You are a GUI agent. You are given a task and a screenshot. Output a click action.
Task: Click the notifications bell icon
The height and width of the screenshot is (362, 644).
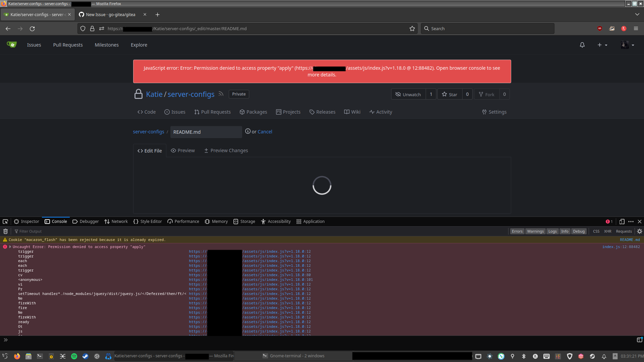pyautogui.click(x=582, y=45)
